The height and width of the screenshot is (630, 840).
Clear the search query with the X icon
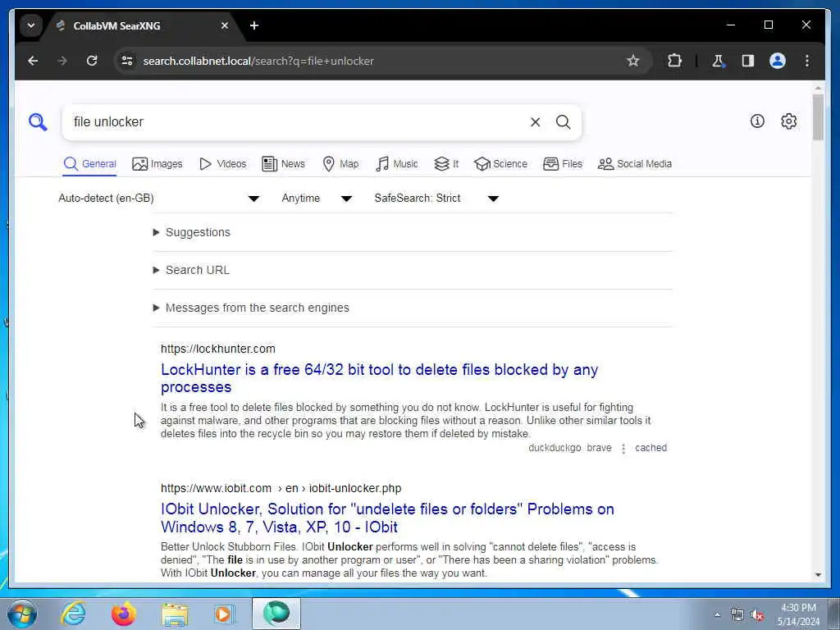point(535,122)
